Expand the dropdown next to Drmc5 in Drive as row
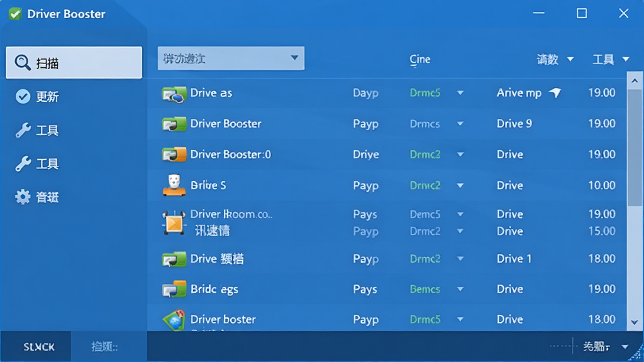 pyautogui.click(x=460, y=93)
